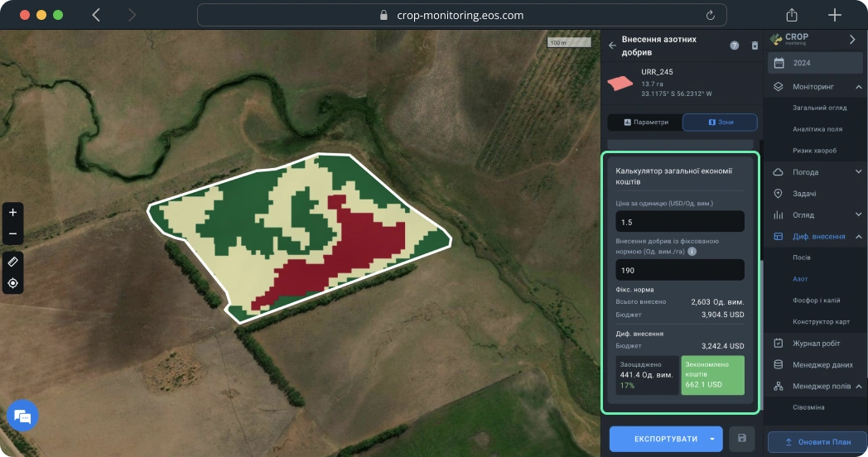This screenshot has height=457, width=868.
Task: Zoom out of the map
Action: click(x=12, y=234)
